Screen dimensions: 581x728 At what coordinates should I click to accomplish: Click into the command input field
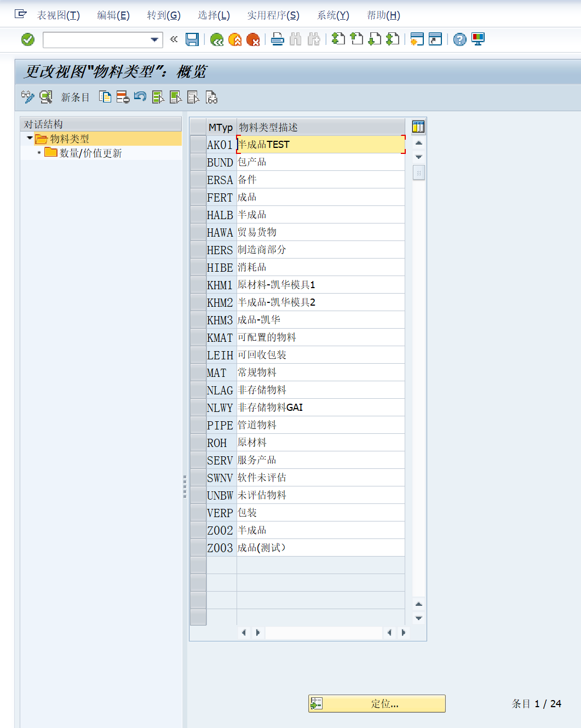(x=96, y=39)
